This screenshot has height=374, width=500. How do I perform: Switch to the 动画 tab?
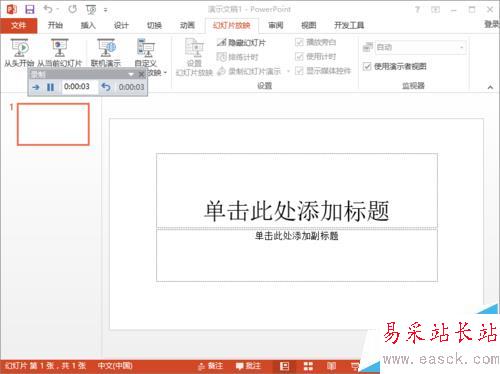187,25
